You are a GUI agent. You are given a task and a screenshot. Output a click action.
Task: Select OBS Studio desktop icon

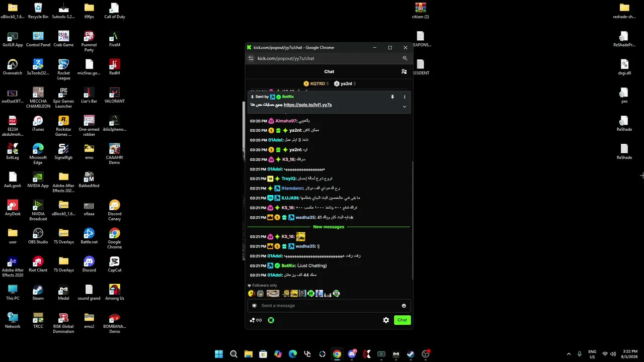tap(38, 236)
